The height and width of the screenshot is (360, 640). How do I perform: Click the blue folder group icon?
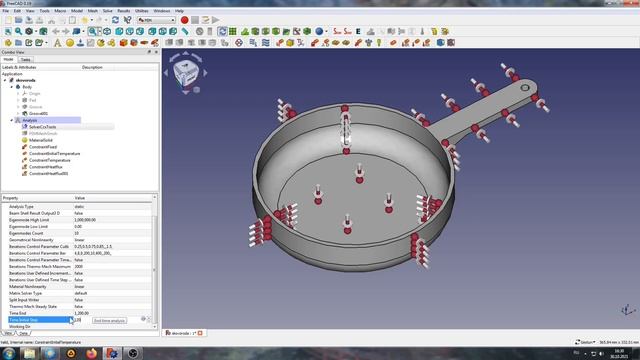[18, 42]
